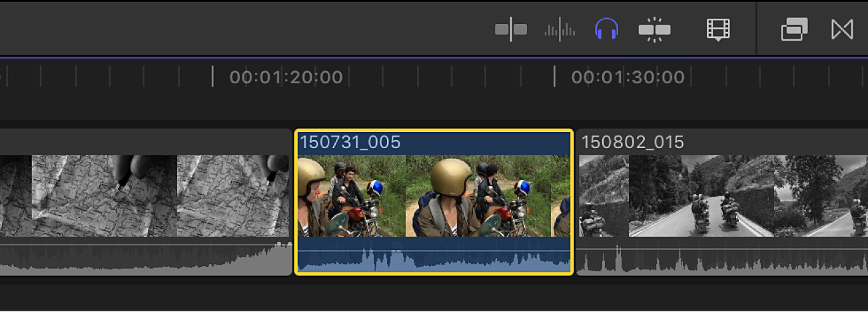Toggle timeline skimming

click(x=511, y=29)
